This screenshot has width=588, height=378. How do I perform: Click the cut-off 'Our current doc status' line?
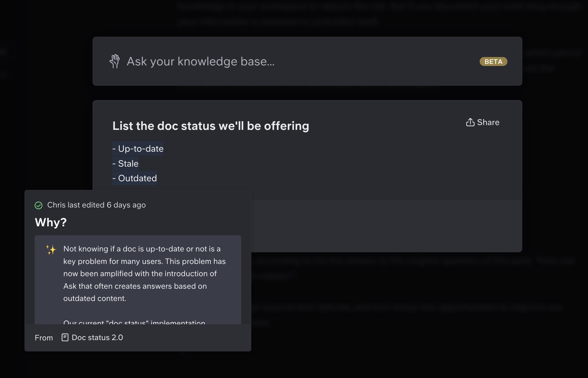[134, 322]
